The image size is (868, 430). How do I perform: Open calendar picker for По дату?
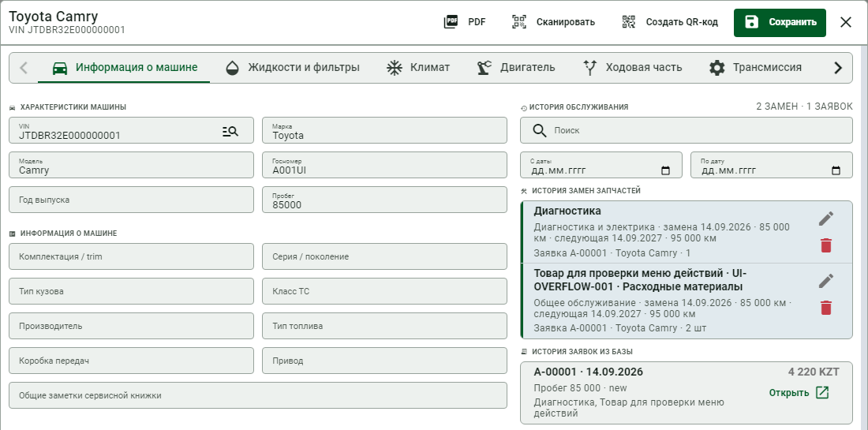pyautogui.click(x=836, y=170)
